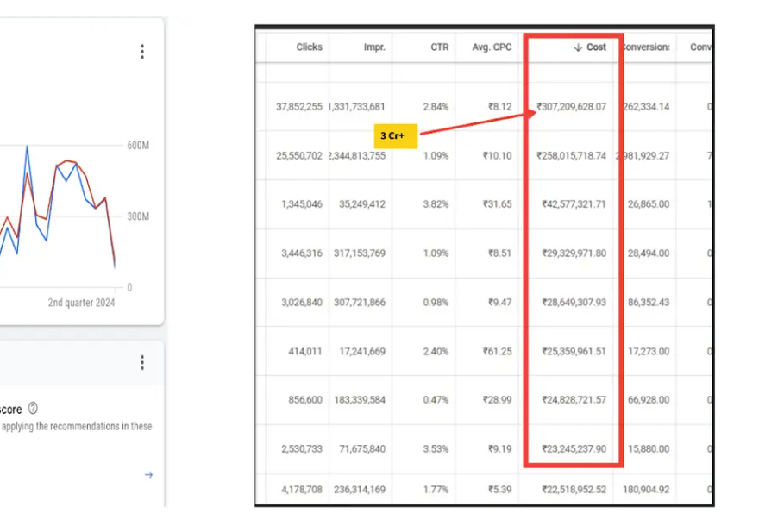
Task: Click the conversions value 86,352.43
Action: (646, 303)
